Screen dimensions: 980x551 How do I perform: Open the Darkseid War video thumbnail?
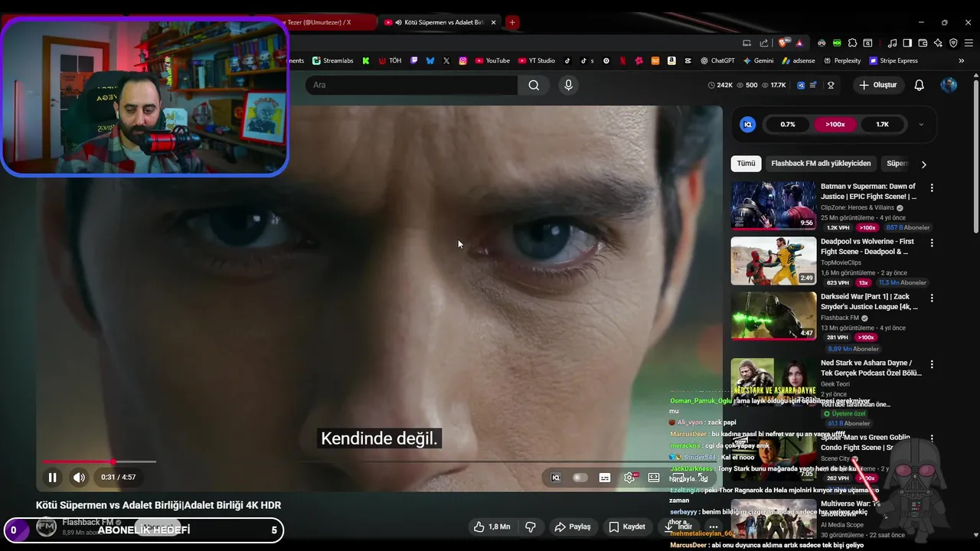(773, 315)
